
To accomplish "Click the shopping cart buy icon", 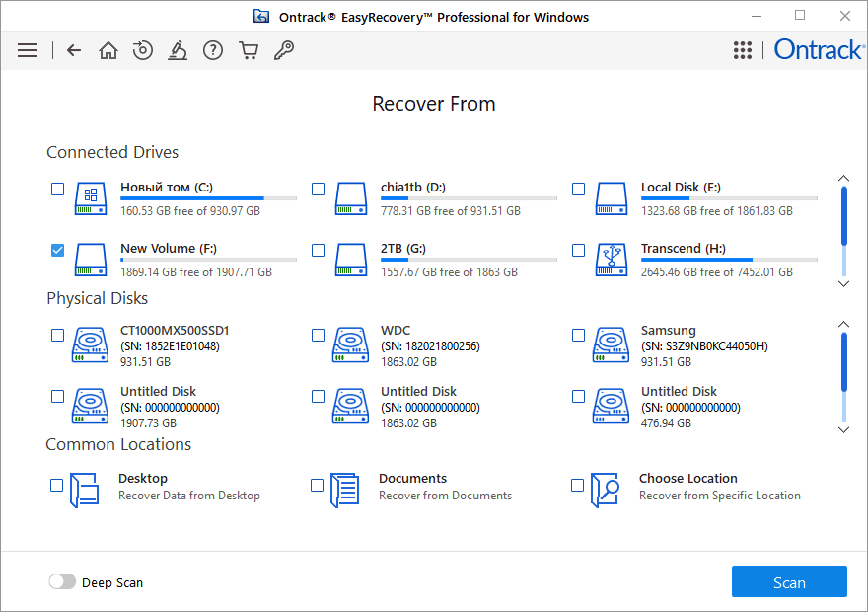I will point(249,50).
